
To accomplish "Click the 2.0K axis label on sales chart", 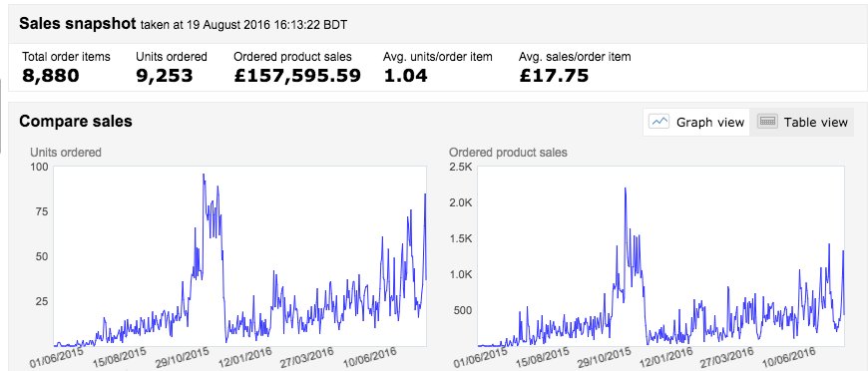I will click(x=460, y=202).
